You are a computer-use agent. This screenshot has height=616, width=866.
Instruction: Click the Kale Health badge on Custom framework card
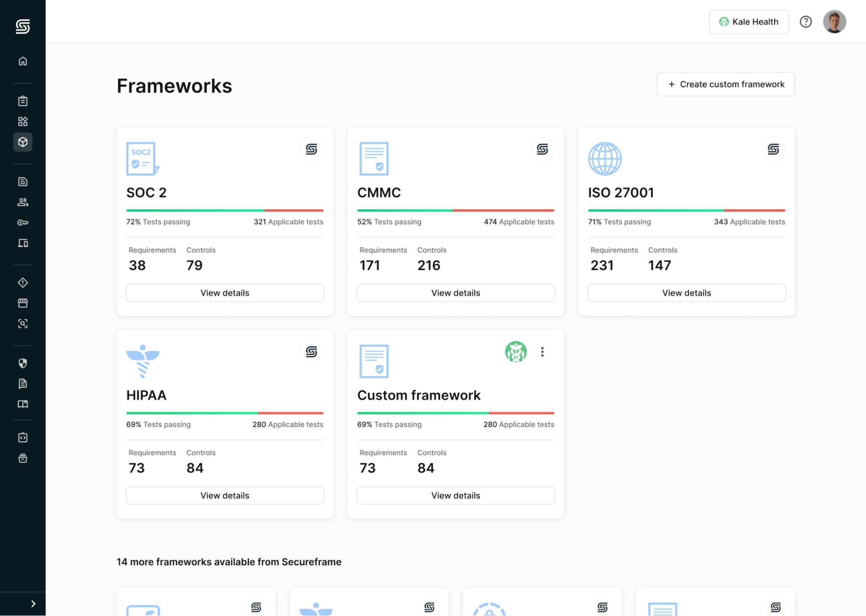coord(516,351)
